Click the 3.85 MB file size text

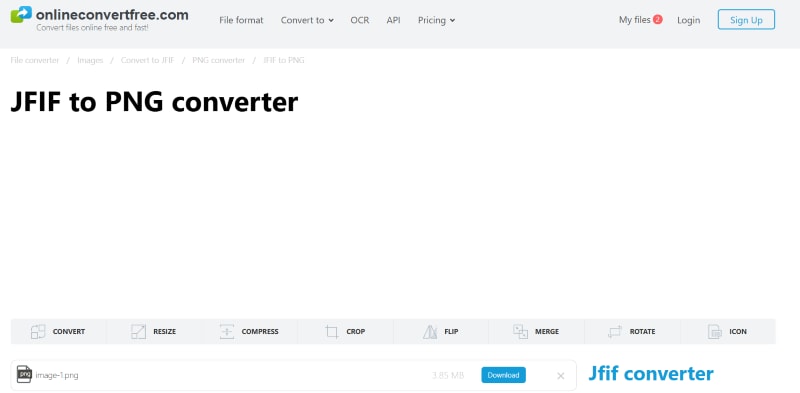coord(447,376)
